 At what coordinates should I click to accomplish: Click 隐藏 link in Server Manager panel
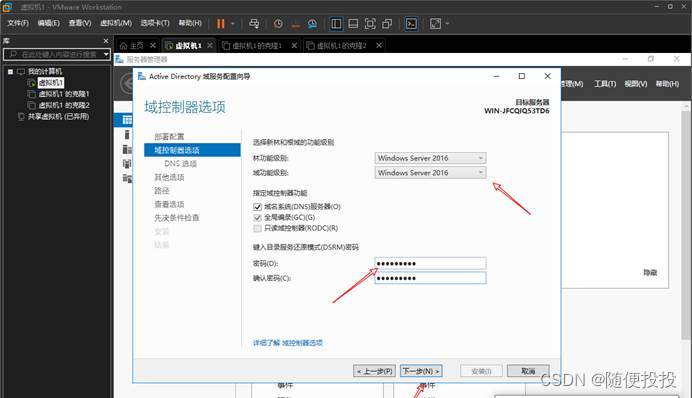pos(650,273)
